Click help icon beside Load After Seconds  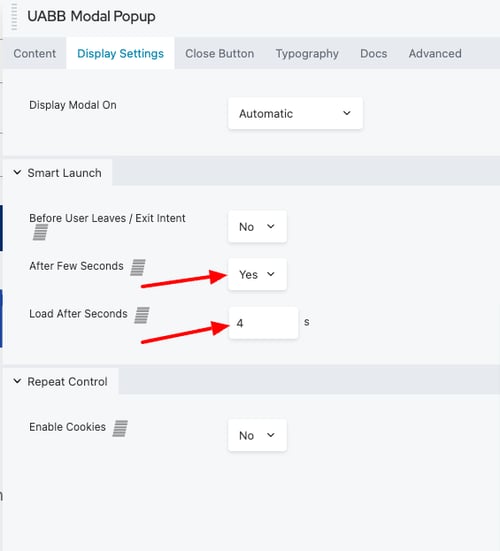[142, 315]
